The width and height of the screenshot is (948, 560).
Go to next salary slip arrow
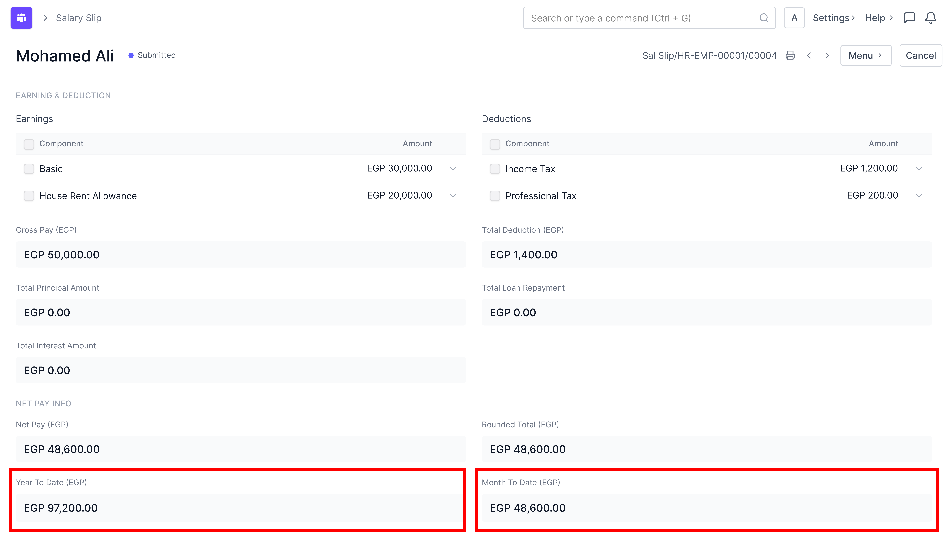pos(827,55)
